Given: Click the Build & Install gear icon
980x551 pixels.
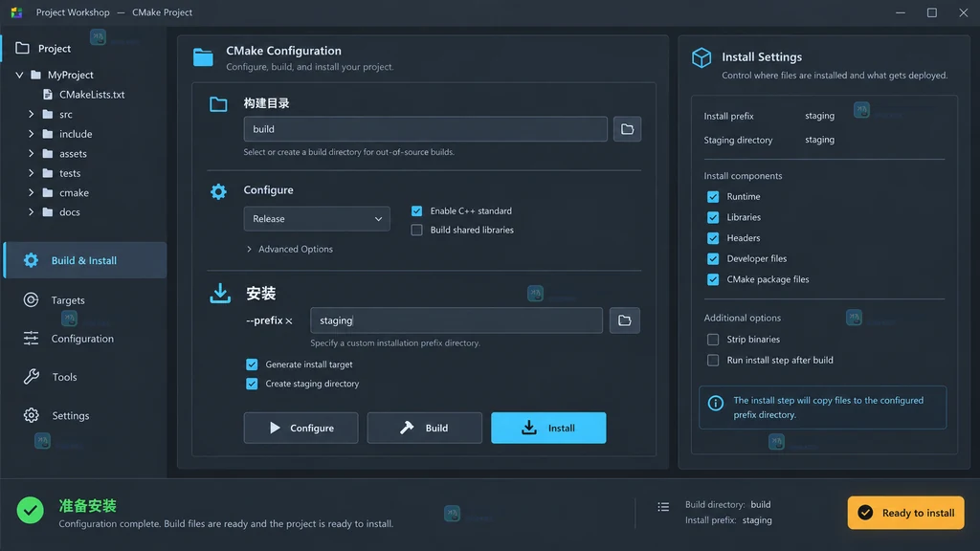Looking at the screenshot, I should click(31, 260).
